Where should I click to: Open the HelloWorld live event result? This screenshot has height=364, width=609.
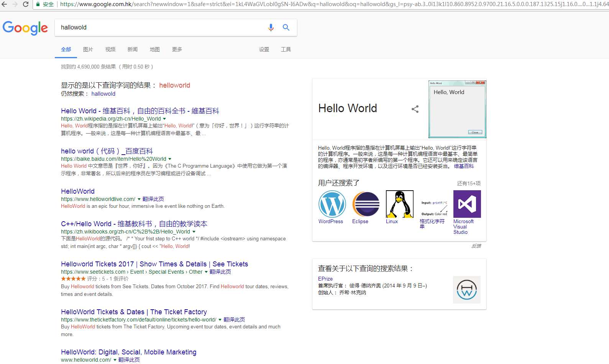pos(78,191)
